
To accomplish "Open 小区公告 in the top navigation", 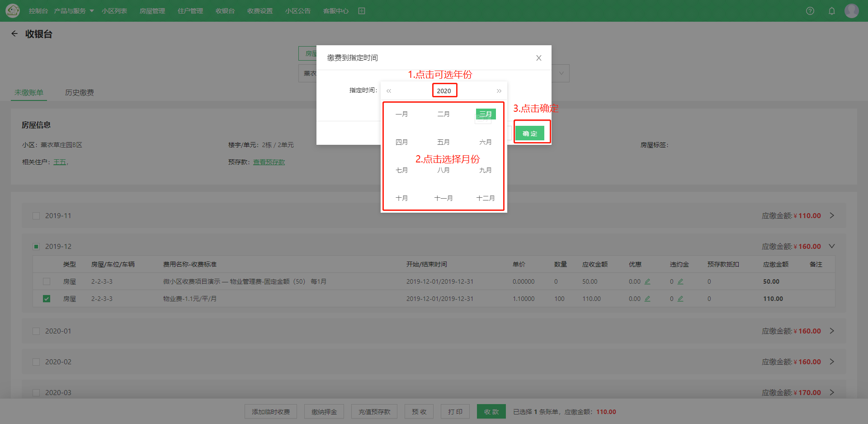I will click(x=298, y=11).
